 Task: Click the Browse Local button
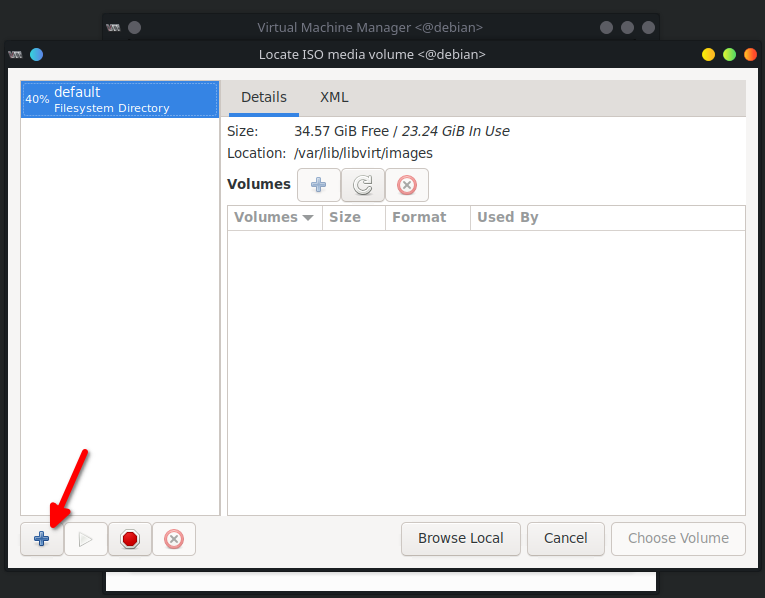coord(460,538)
